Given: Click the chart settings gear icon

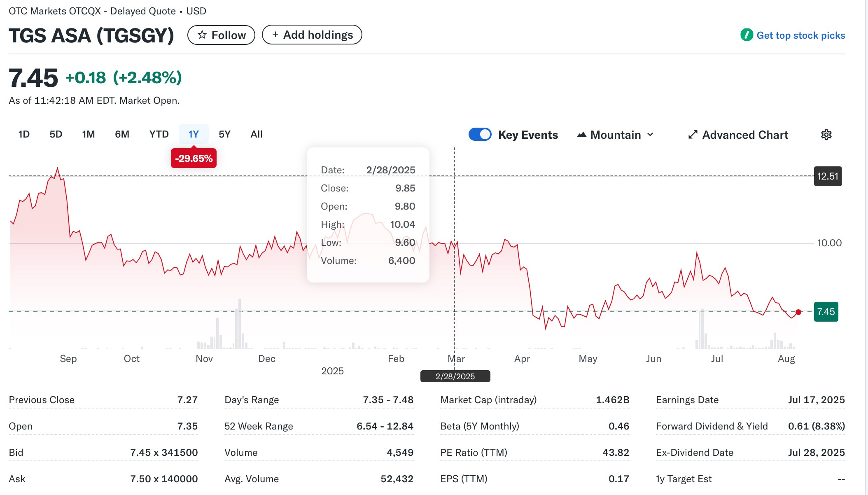Looking at the screenshot, I should pos(826,135).
